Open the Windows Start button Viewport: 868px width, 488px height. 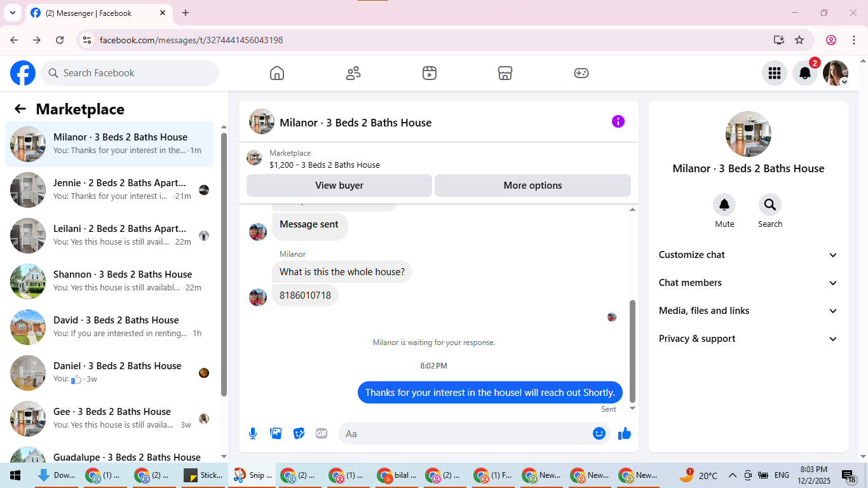click(x=15, y=475)
